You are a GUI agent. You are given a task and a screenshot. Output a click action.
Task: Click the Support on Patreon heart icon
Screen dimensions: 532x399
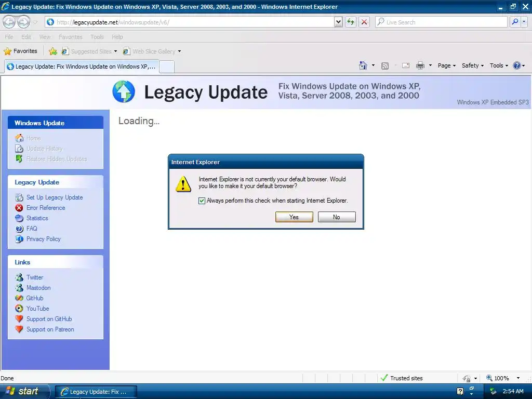coord(19,329)
